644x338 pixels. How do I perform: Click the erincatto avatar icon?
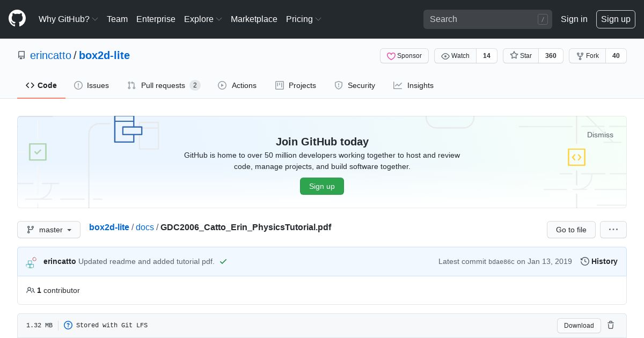pos(32,262)
